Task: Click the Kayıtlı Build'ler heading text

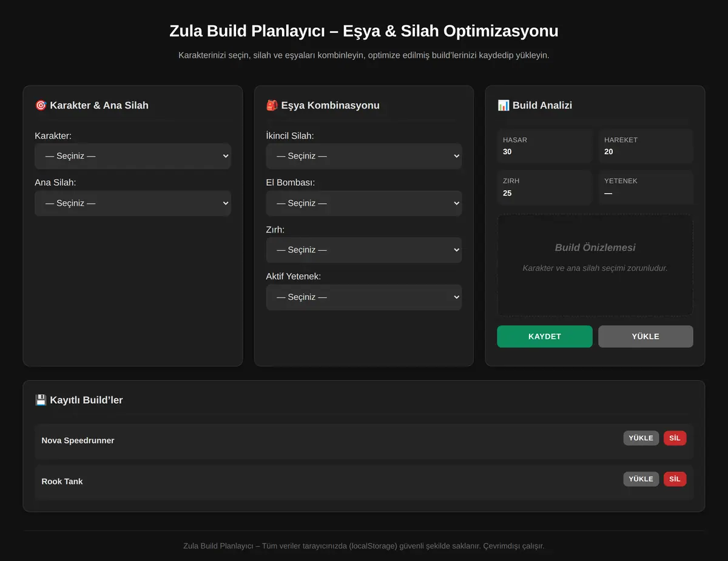Action: coord(86,400)
